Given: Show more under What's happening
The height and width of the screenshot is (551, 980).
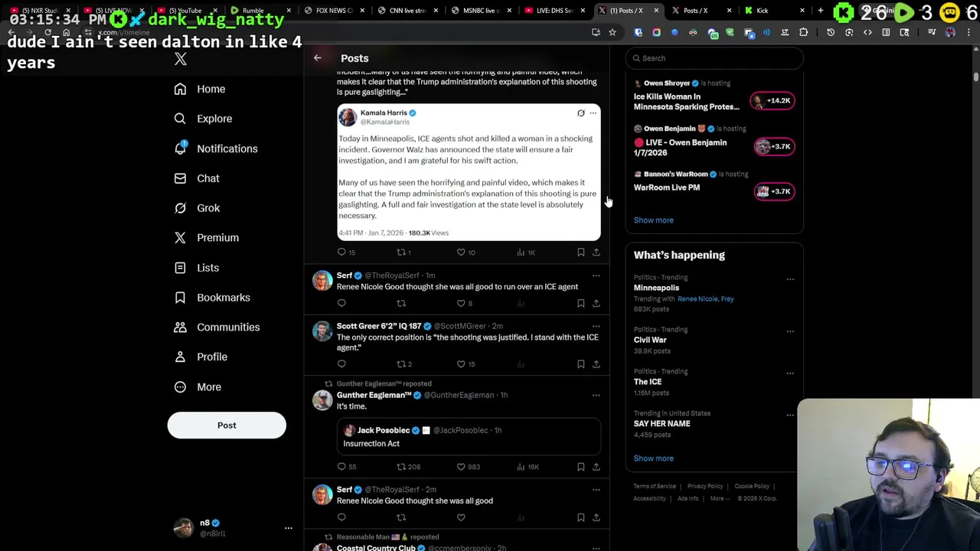Looking at the screenshot, I should pos(654,458).
